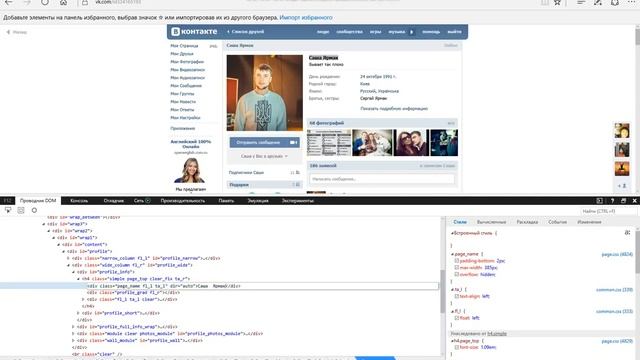Click the page.css link for .page_name rule
Image resolution: width=640 pixels, height=360 pixels.
(x=617, y=254)
